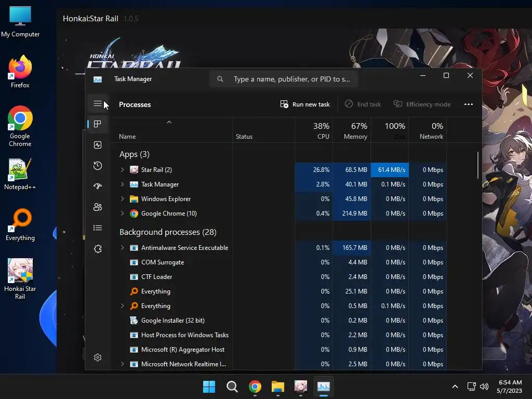
Task: Open the Firefox desktop shortcut
Action: 20,72
